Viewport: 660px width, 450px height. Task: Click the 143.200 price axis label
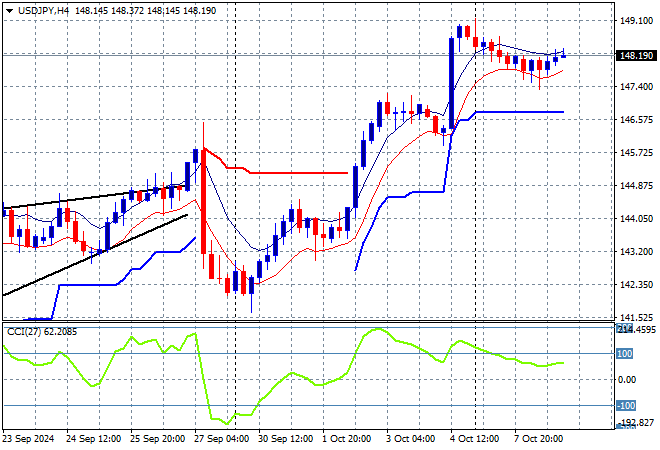[x=635, y=252]
